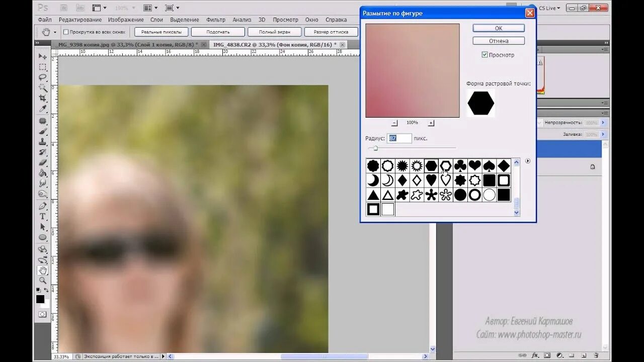644x362 pixels.
Task: Select the Ellipse shape tool
Action: [42, 237]
